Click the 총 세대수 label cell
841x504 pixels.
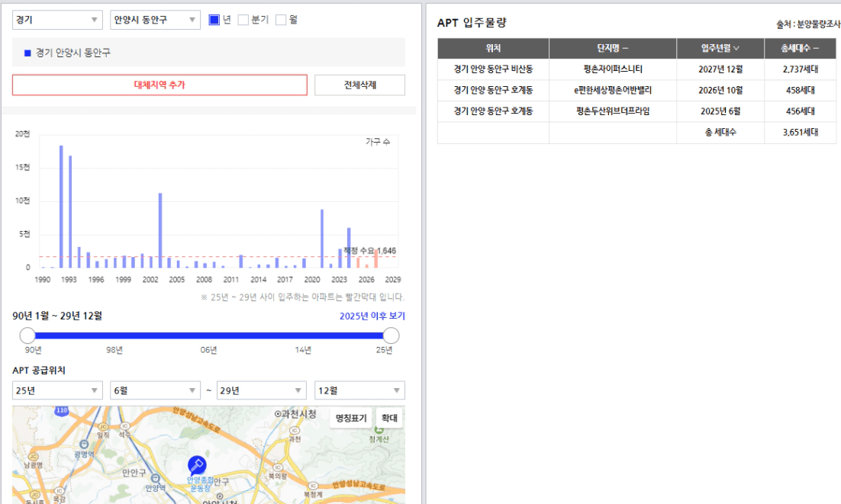coord(720,133)
